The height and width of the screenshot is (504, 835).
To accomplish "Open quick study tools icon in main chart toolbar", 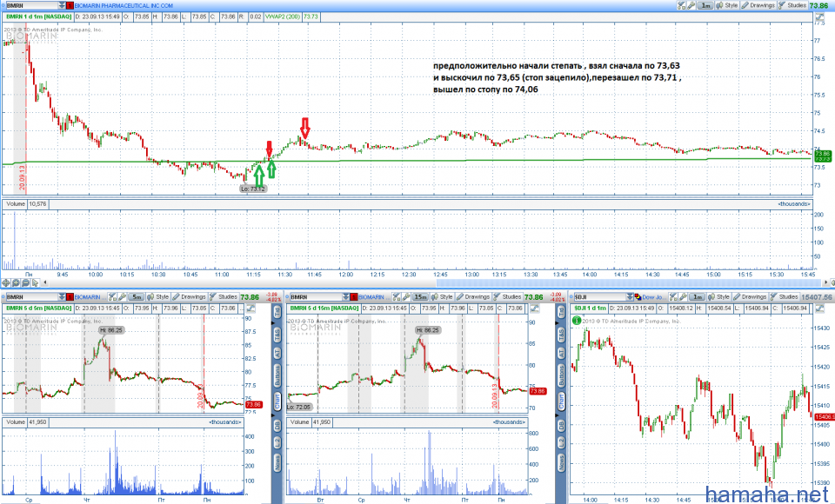I will click(681, 5).
